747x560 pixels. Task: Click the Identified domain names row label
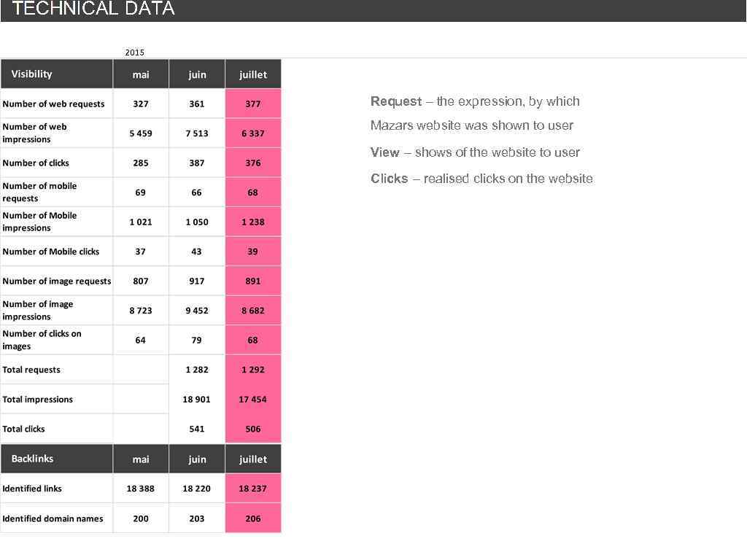(52, 518)
